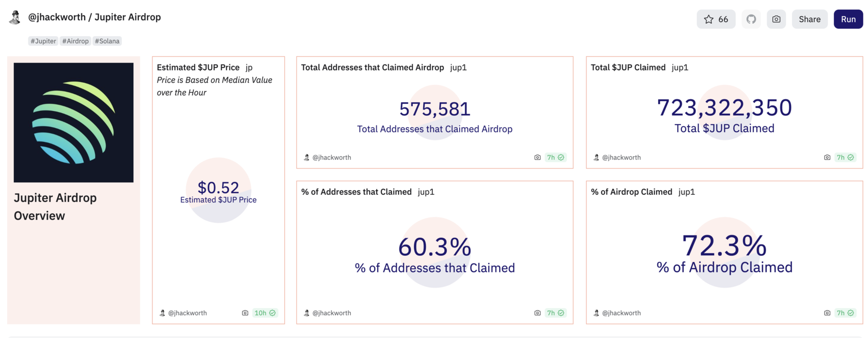Open the Jupiter logo image
The width and height of the screenshot is (868, 338).
coord(73,122)
